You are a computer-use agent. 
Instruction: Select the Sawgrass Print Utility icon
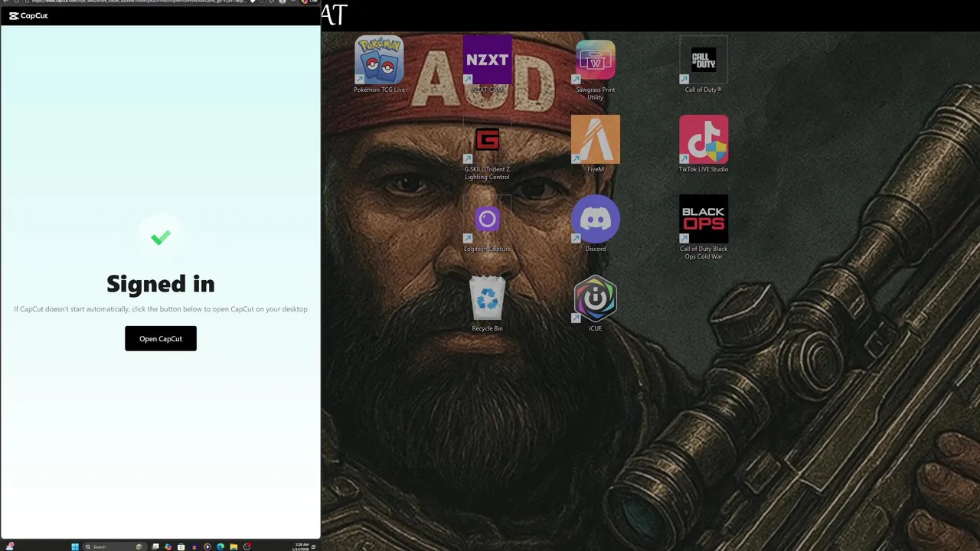point(596,70)
